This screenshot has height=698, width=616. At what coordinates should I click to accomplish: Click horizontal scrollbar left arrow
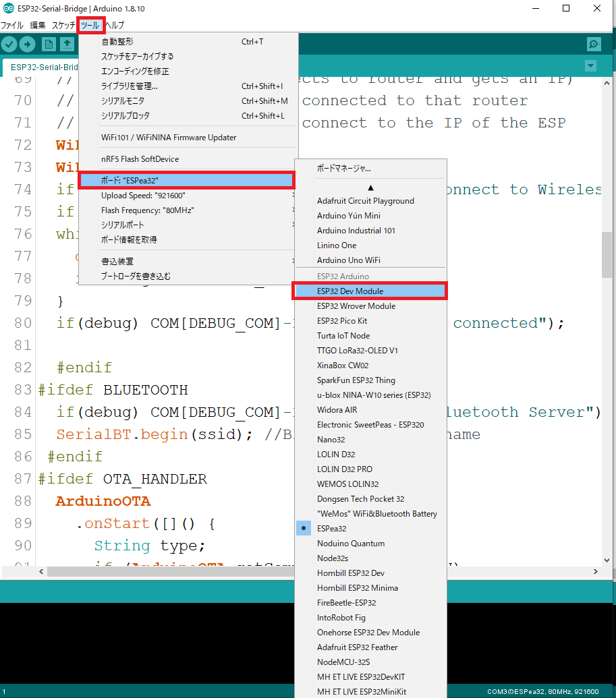point(41,571)
